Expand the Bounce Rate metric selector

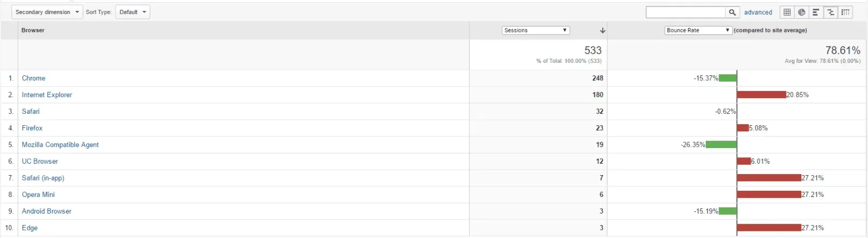[x=698, y=30]
